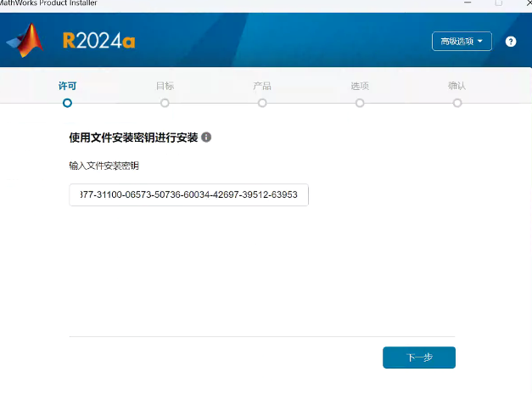Screen dimensions: 532x394
Task: Select the 产品 step circle indicator
Action: 262,103
